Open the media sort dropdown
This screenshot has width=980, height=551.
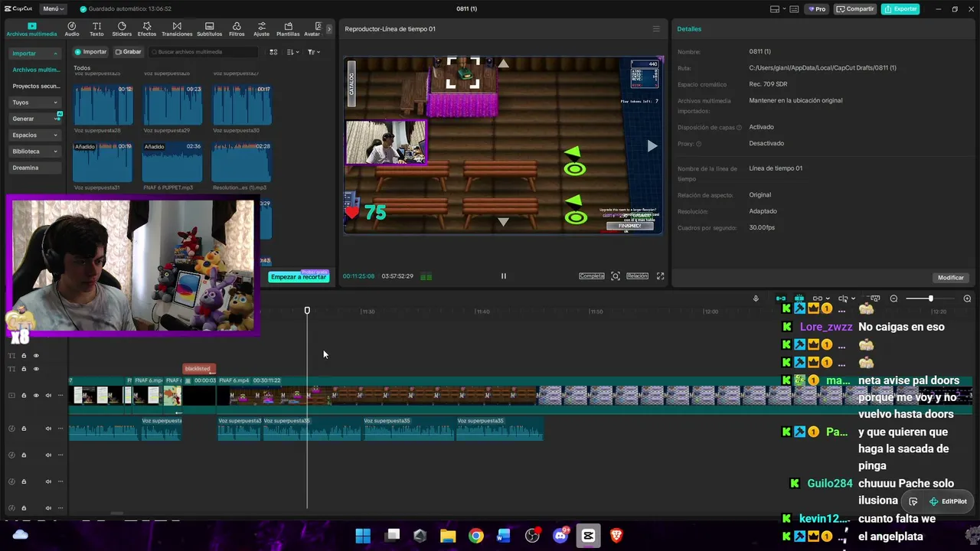(292, 52)
